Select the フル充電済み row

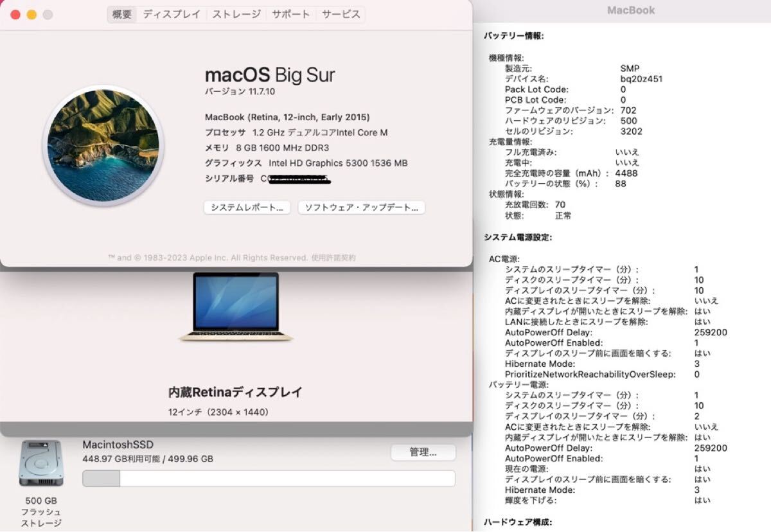coord(572,152)
